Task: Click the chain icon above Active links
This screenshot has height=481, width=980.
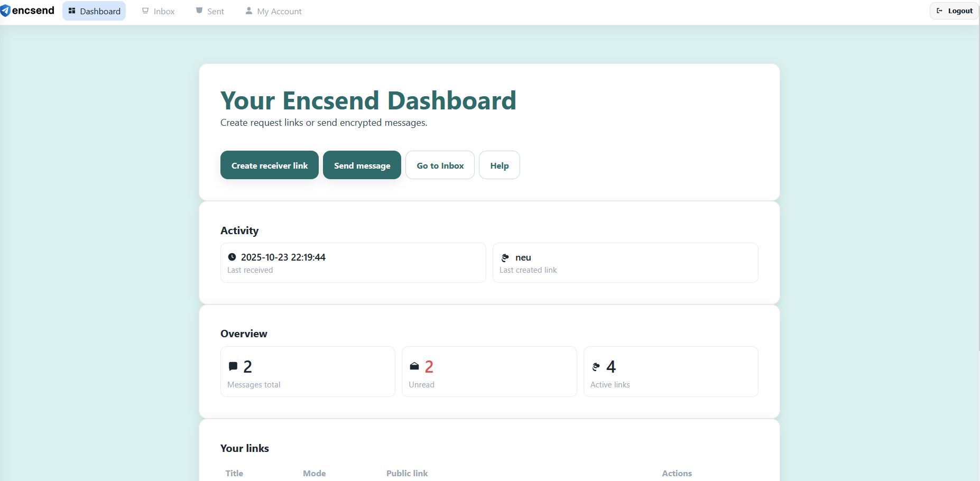Action: coord(596,366)
